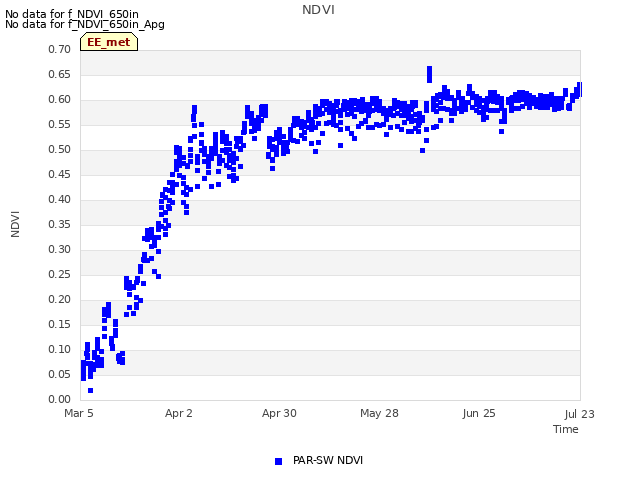This screenshot has width=640, height=480.
Task: Click the 0.00 y-axis tick label
Action: (x=59, y=399)
